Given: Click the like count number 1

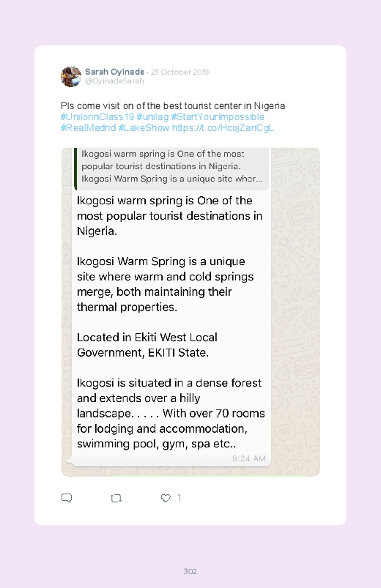Looking at the screenshot, I should tap(180, 498).
